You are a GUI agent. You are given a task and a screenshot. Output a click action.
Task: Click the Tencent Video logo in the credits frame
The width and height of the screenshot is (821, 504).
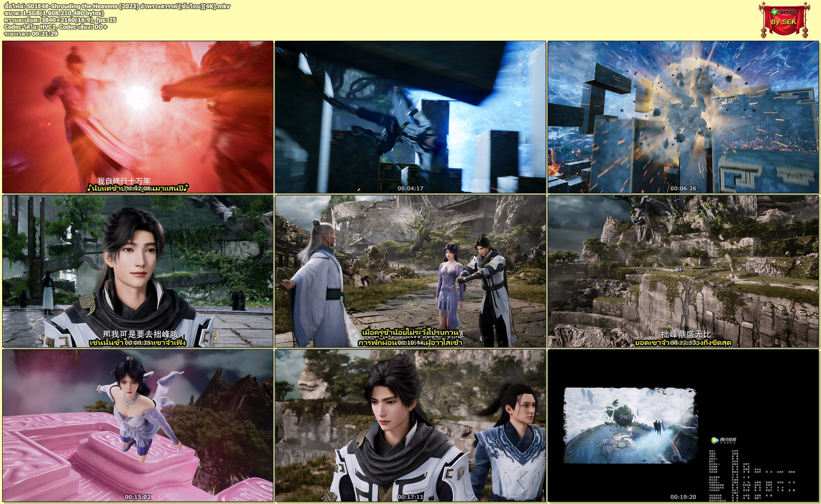pyautogui.click(x=724, y=441)
